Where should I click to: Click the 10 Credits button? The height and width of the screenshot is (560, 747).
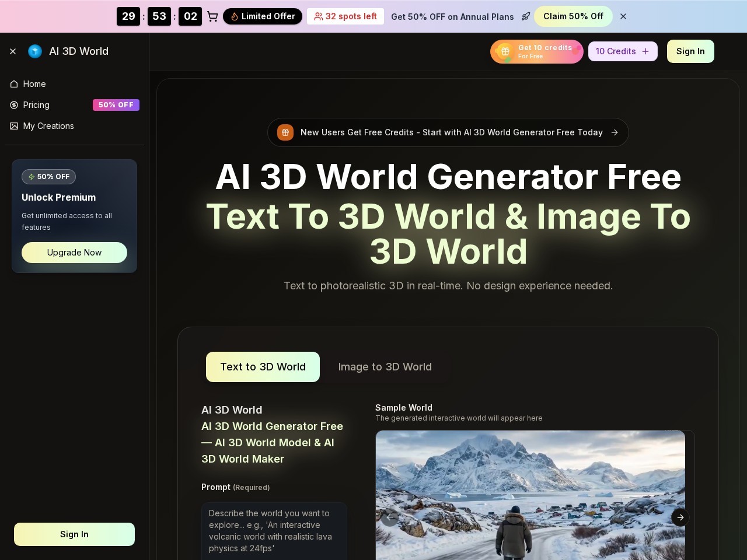click(623, 51)
